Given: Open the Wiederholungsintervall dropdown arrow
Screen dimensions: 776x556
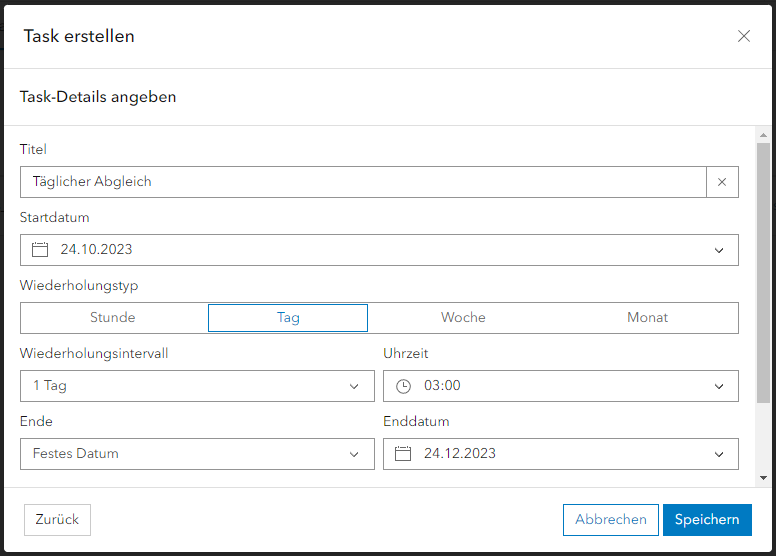Looking at the screenshot, I should point(354,387).
